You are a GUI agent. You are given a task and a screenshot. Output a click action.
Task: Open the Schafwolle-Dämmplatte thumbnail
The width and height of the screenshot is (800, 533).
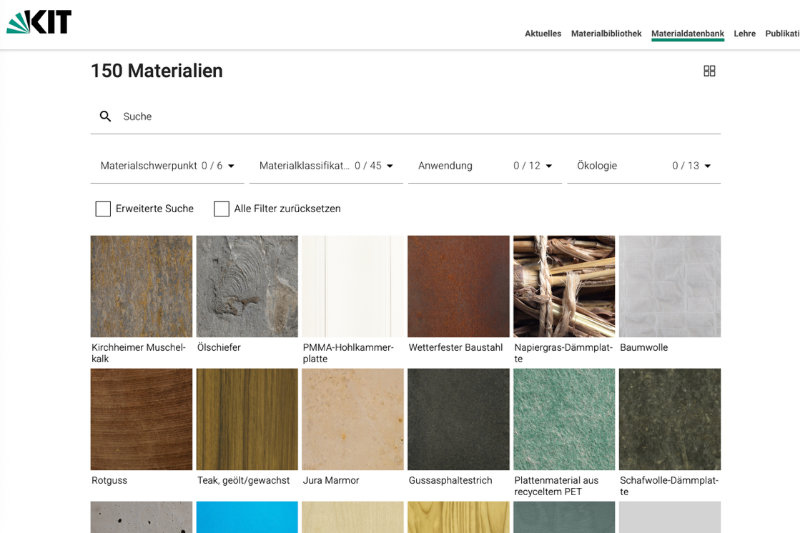pyautogui.click(x=670, y=419)
